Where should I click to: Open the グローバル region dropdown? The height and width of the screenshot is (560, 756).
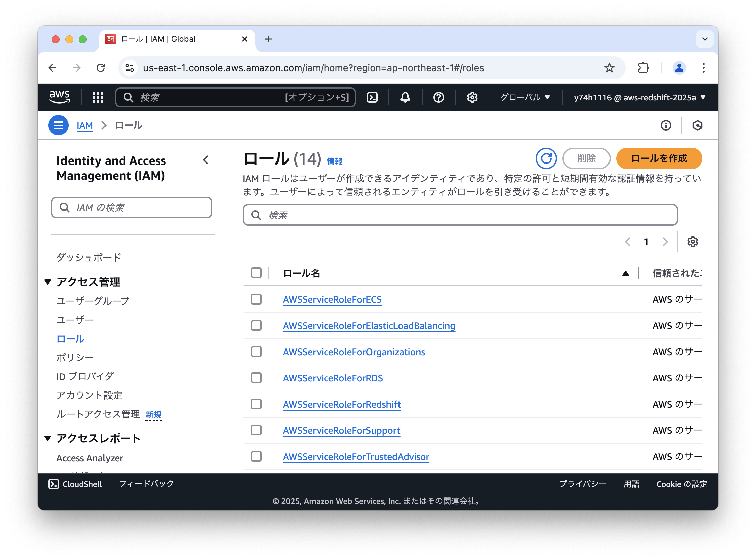525,98
